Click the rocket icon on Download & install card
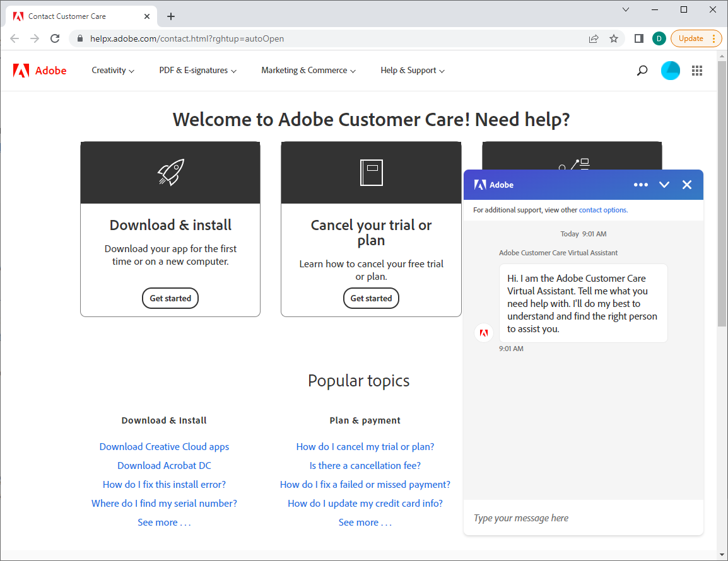The width and height of the screenshot is (728, 561). click(170, 171)
